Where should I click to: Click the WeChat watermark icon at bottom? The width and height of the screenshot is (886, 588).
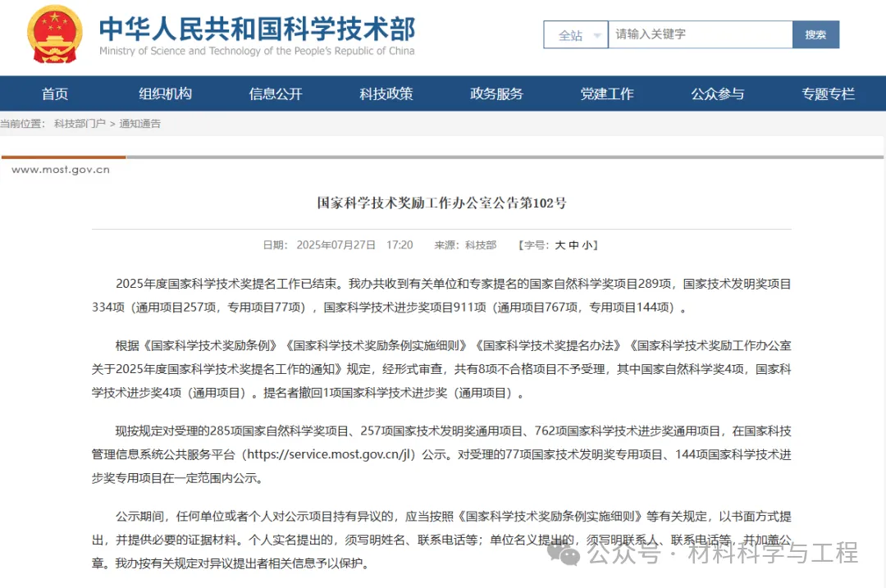568,554
